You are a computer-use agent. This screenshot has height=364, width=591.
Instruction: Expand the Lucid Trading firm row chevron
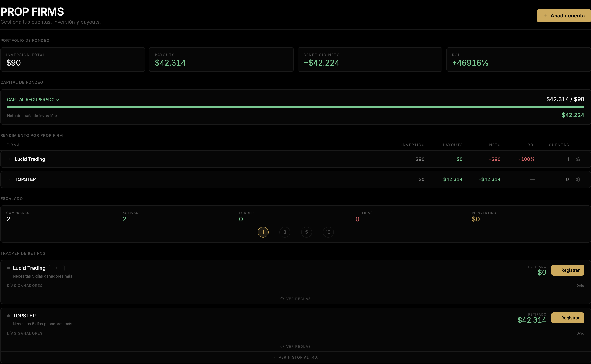(9, 159)
